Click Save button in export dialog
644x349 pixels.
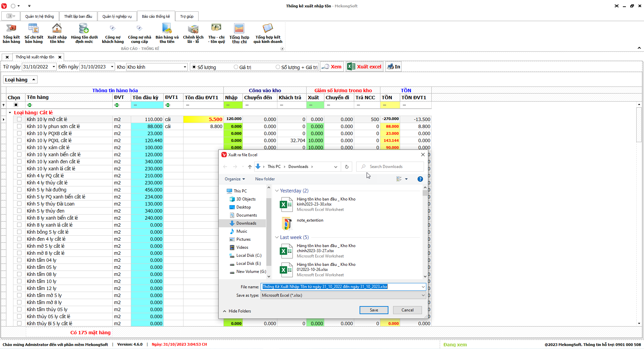click(374, 310)
